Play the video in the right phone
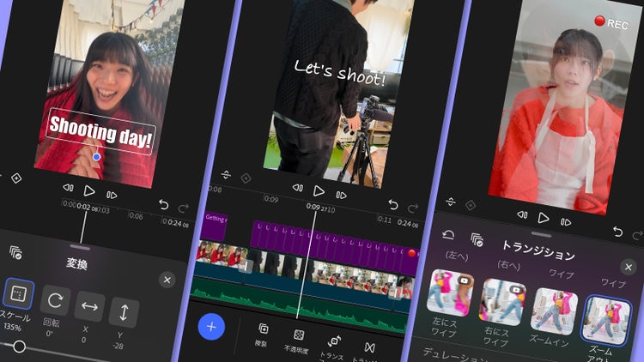Screen dimensions: 644x362 (543, 218)
